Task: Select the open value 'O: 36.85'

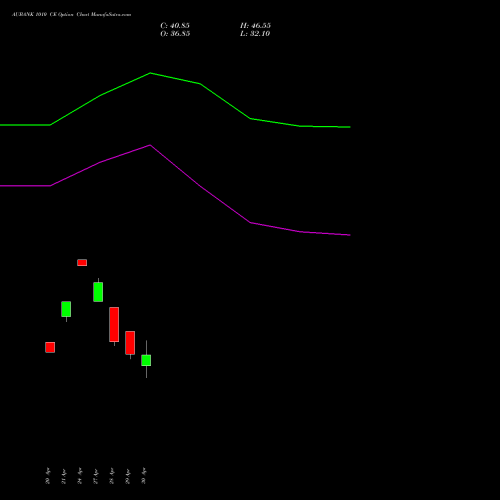Action: pos(175,34)
